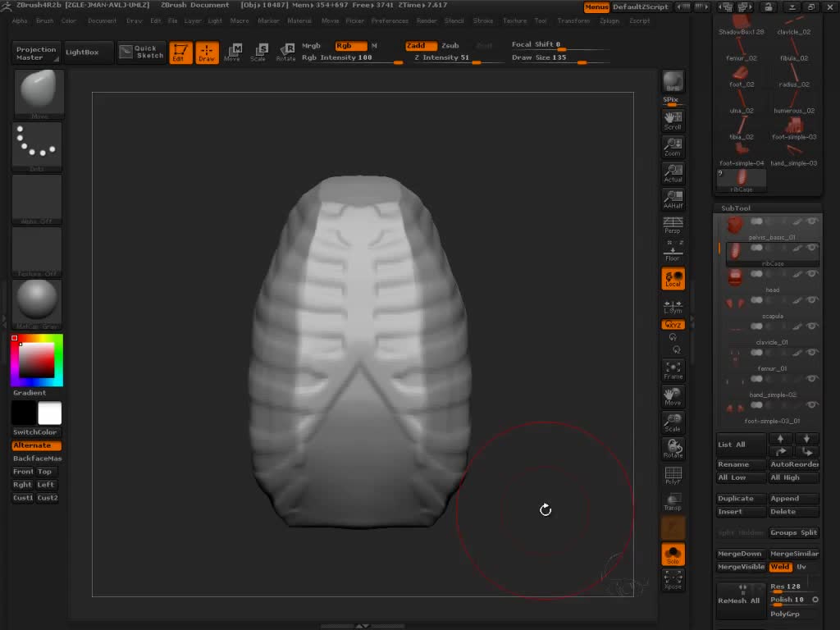Open the Texture selector

pyautogui.click(x=38, y=251)
